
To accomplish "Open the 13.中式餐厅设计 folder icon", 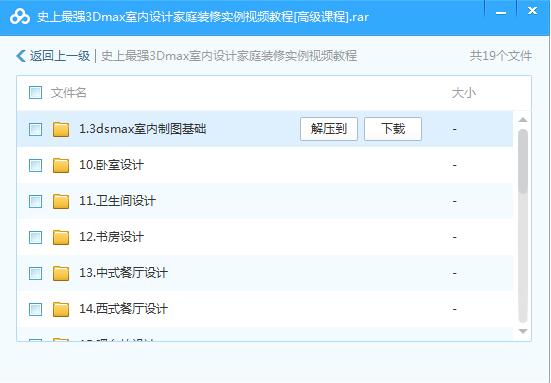I will (61, 273).
